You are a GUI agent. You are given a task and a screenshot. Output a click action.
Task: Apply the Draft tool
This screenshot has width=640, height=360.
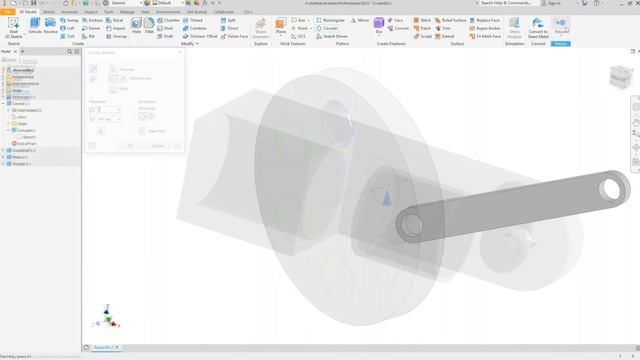tap(165, 36)
